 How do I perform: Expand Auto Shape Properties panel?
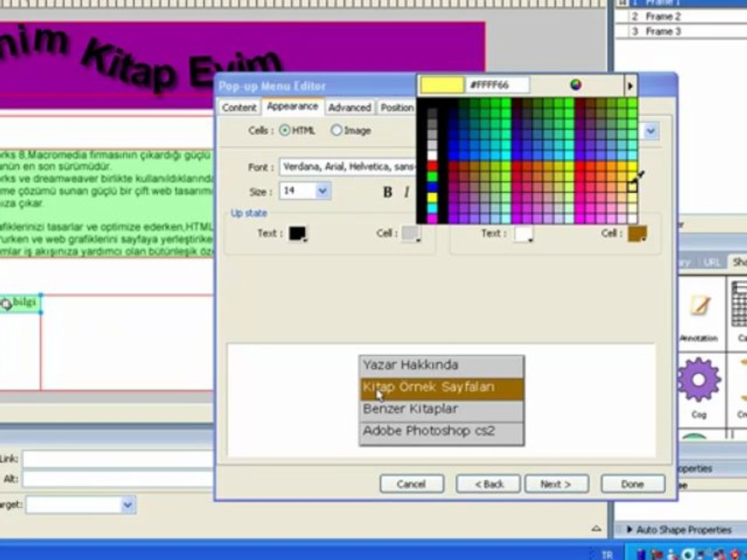(x=629, y=530)
